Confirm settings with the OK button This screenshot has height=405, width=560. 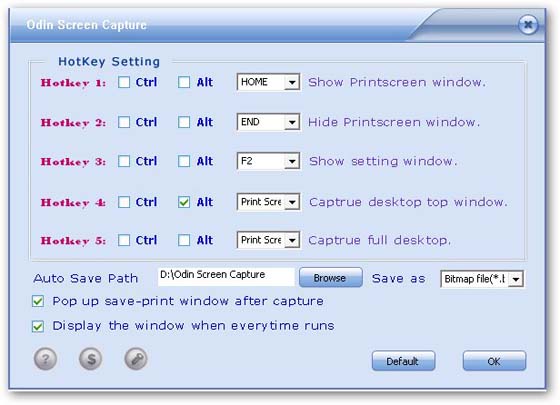tap(494, 361)
